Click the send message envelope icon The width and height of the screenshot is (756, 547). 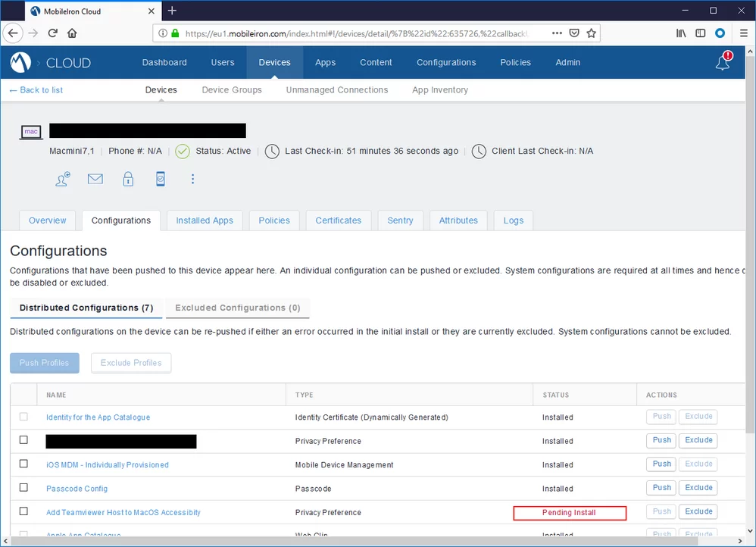click(95, 180)
